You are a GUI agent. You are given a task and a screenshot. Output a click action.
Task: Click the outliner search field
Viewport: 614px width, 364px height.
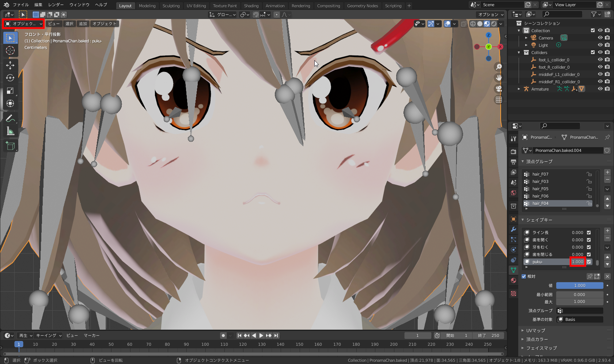coord(562,14)
